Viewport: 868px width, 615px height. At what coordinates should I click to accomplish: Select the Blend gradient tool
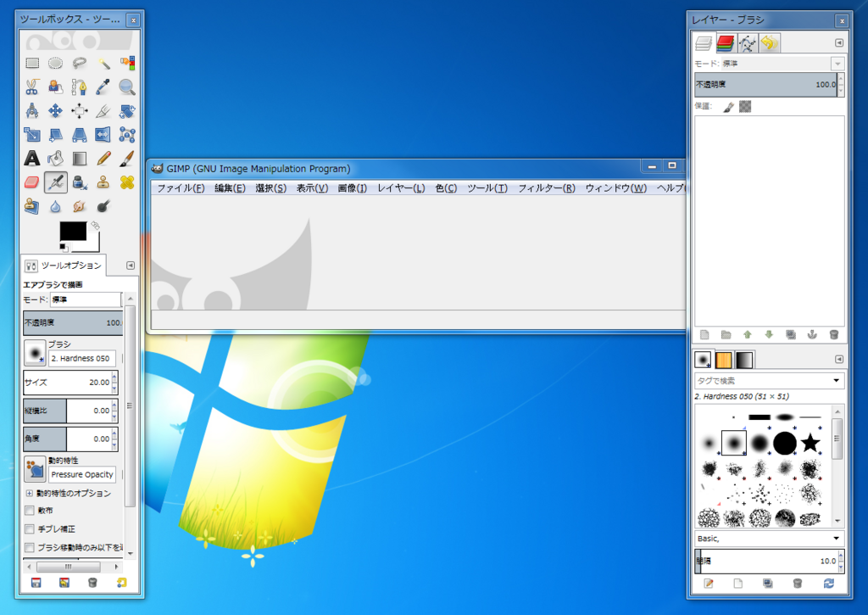(x=79, y=159)
